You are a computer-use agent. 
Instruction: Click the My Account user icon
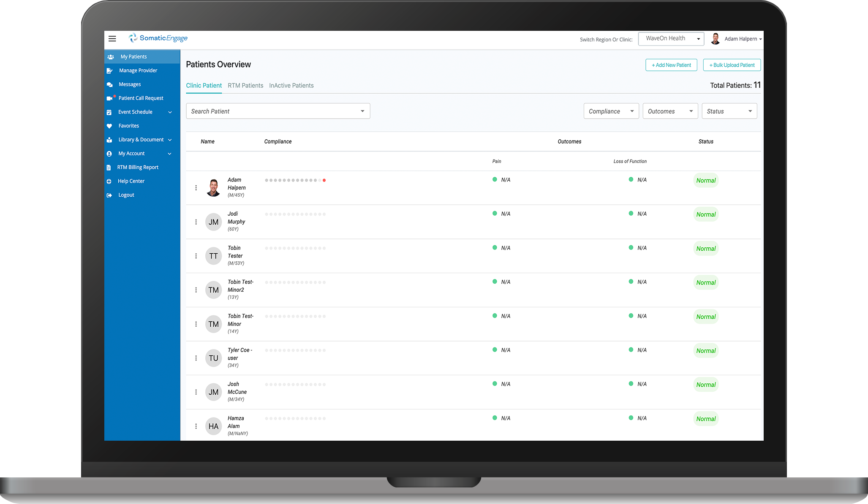click(109, 154)
